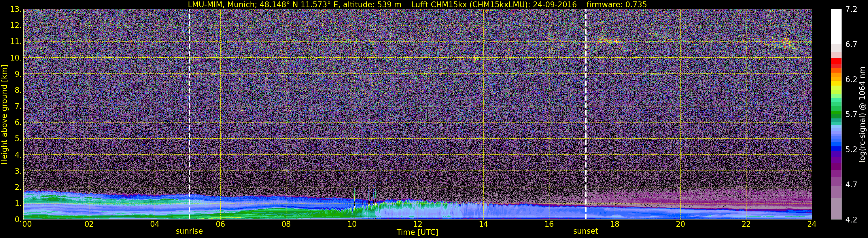Click the white dashed sunset marker line

[586, 114]
